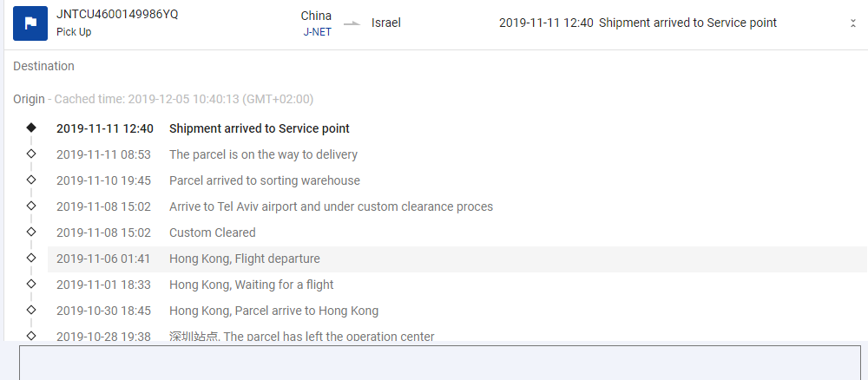The image size is (868, 380).
Task: Click marker for 'arrived to sorting warehouse' event
Action: [32, 180]
